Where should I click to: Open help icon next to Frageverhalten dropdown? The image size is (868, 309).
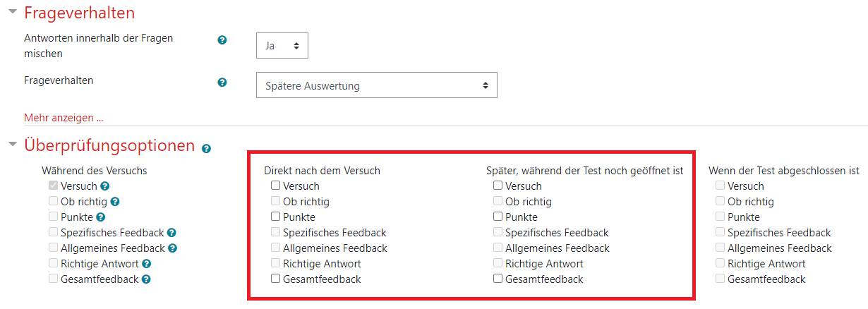click(x=222, y=83)
